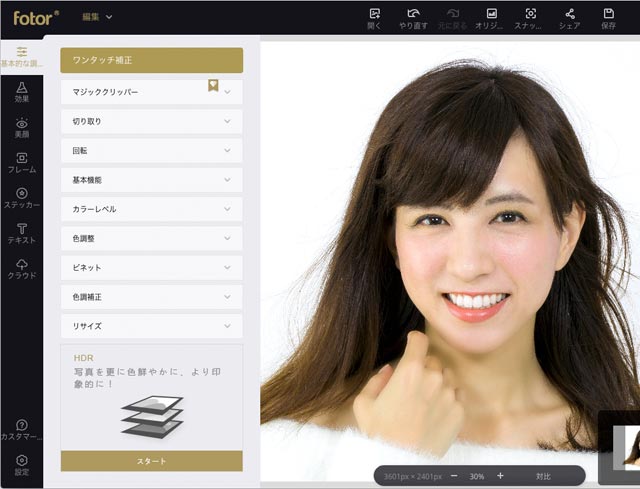Expand the 切り取り crop section

(x=151, y=121)
